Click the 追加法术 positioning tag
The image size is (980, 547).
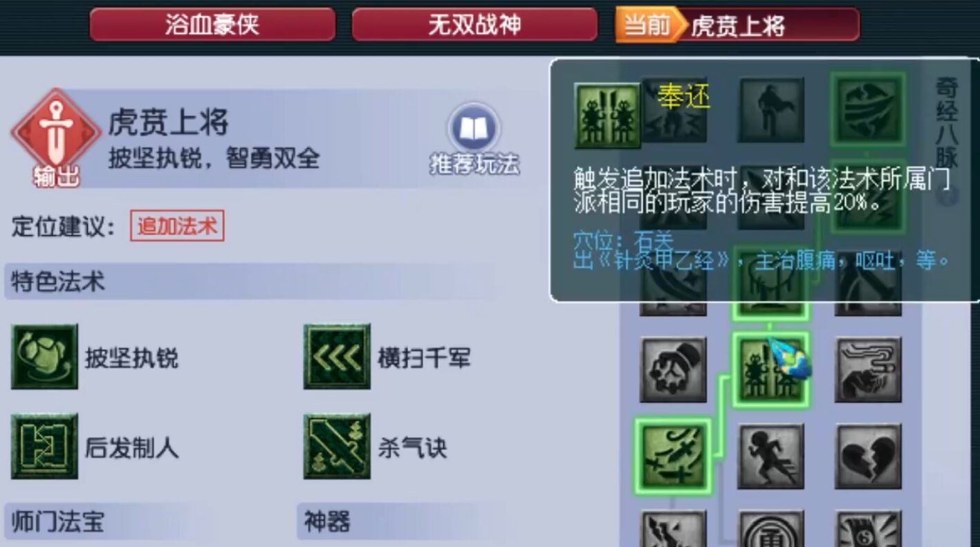pos(177,227)
